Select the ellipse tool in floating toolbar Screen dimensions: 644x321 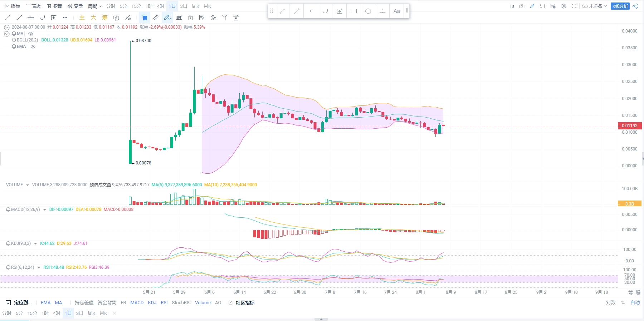pyautogui.click(x=368, y=11)
